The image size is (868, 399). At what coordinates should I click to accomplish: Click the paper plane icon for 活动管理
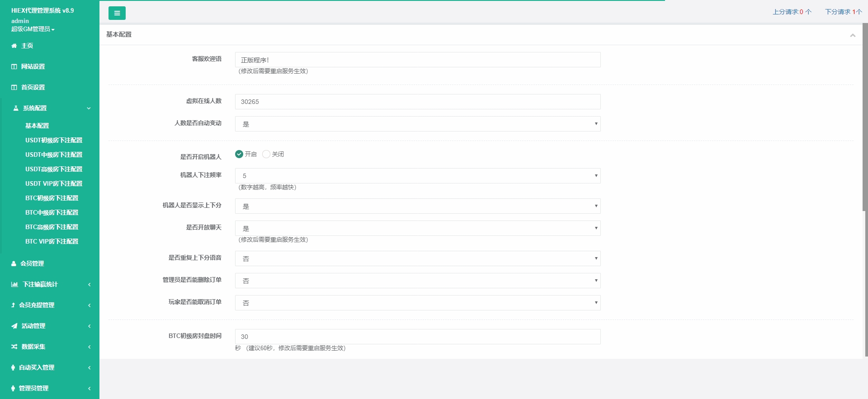point(14,326)
